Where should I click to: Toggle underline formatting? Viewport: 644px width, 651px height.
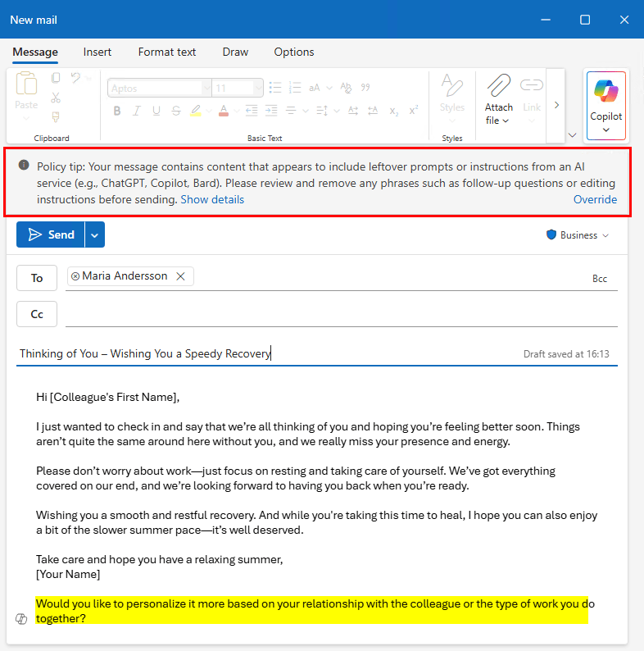click(x=155, y=111)
